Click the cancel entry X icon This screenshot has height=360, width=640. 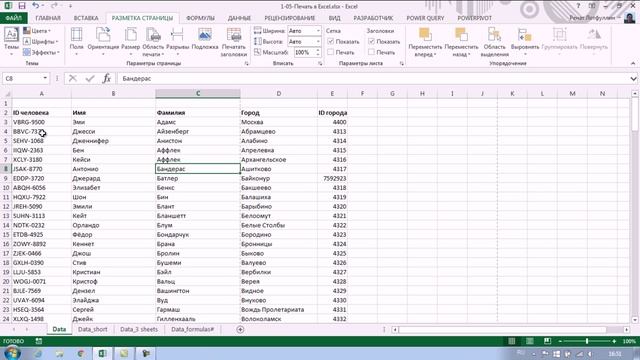click(73, 78)
